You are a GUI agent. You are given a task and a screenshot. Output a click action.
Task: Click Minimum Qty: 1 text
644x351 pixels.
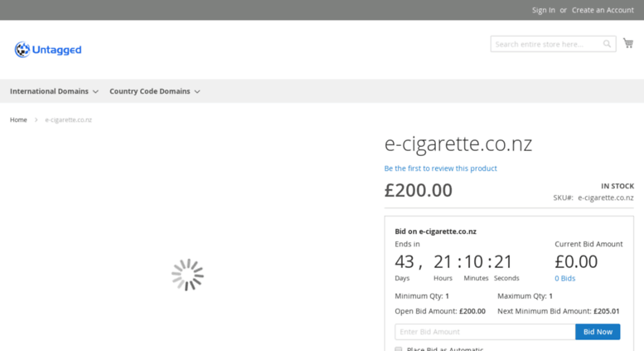tap(422, 296)
